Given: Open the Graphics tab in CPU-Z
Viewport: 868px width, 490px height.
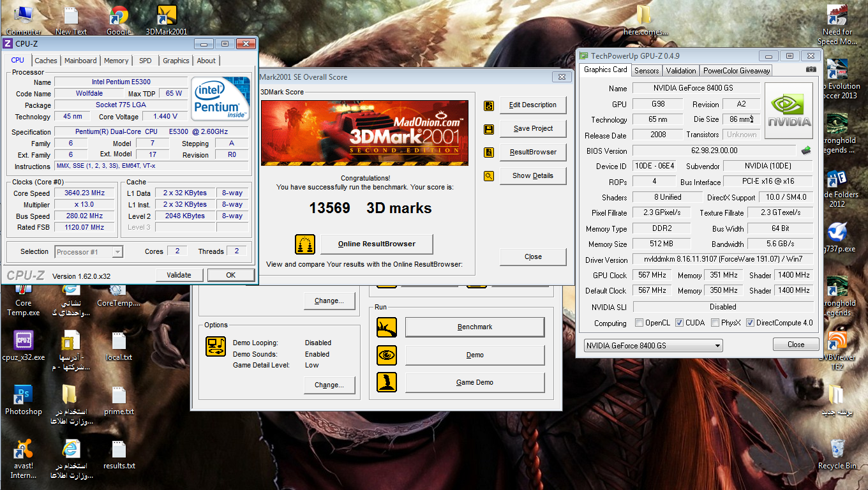Looking at the screenshot, I should click(176, 61).
